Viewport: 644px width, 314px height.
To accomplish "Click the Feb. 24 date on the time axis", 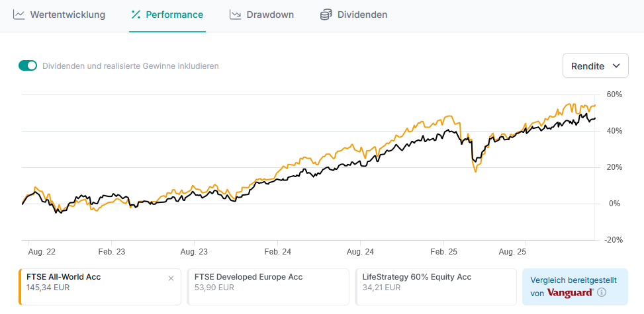I will pyautogui.click(x=277, y=252).
